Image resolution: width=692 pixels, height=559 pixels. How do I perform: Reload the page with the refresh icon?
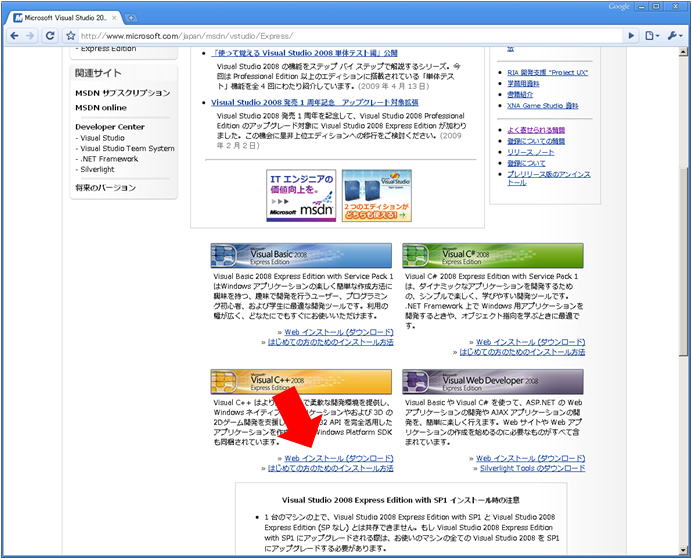pos(50,36)
